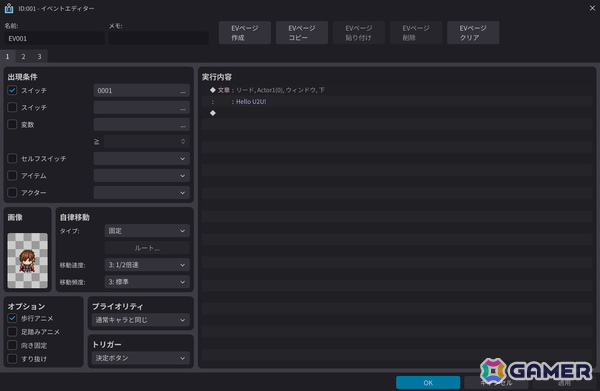
Task: Select the 文章 command diamond marker
Action: click(x=213, y=90)
